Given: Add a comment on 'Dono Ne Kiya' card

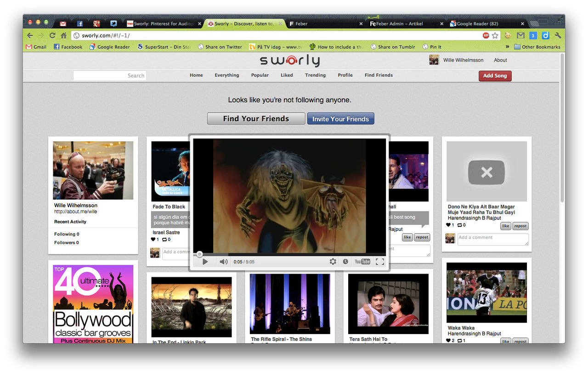Looking at the screenshot, I should click(493, 239).
